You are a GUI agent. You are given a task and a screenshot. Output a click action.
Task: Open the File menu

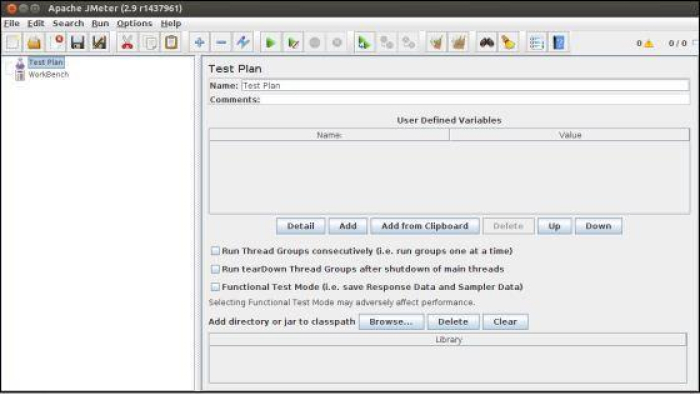12,23
